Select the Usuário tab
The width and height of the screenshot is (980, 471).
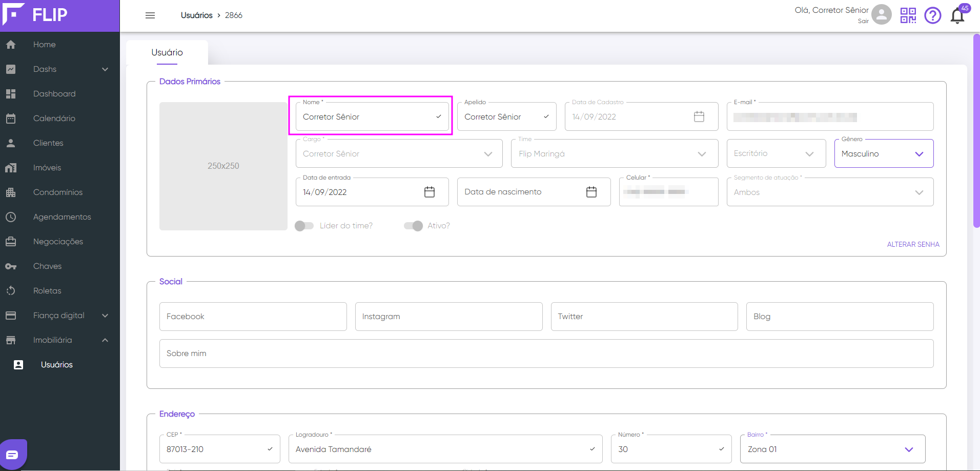[167, 53]
